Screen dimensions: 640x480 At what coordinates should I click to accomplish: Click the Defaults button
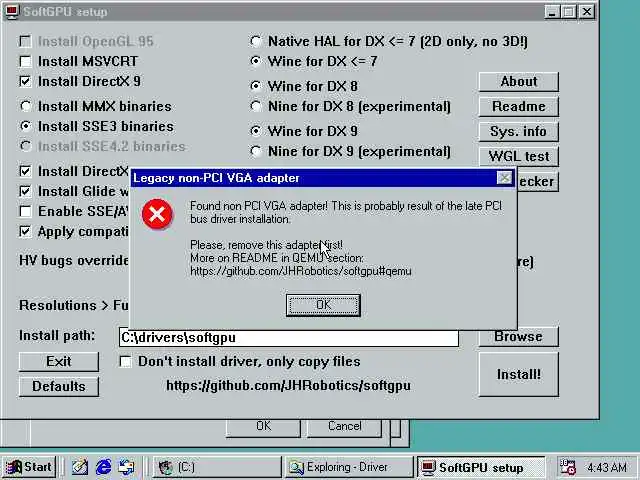click(x=59, y=387)
